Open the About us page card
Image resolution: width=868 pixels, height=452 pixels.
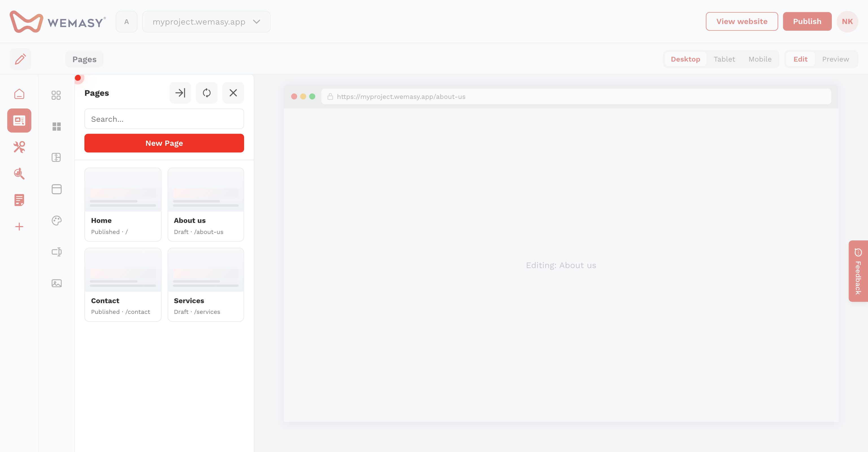pyautogui.click(x=205, y=205)
